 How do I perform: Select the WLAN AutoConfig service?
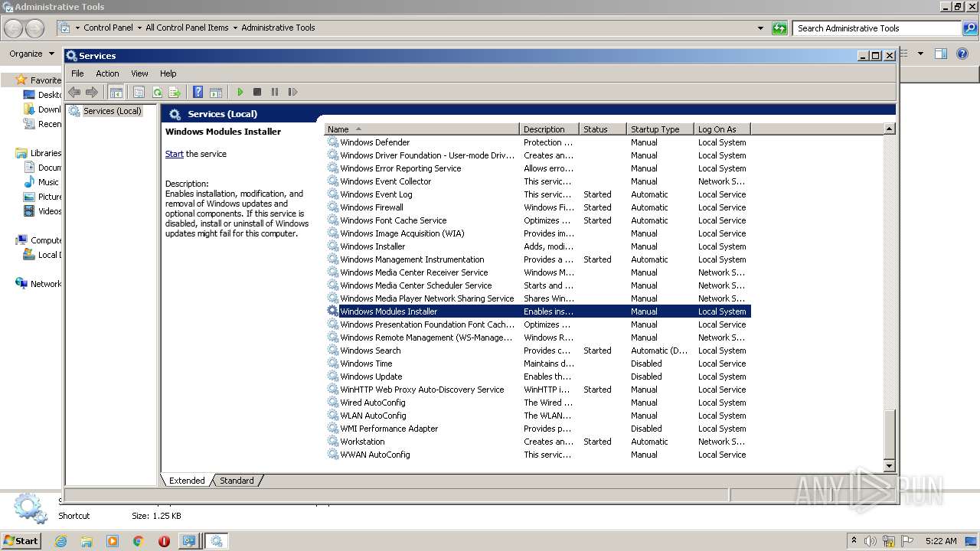tap(537, 416)
